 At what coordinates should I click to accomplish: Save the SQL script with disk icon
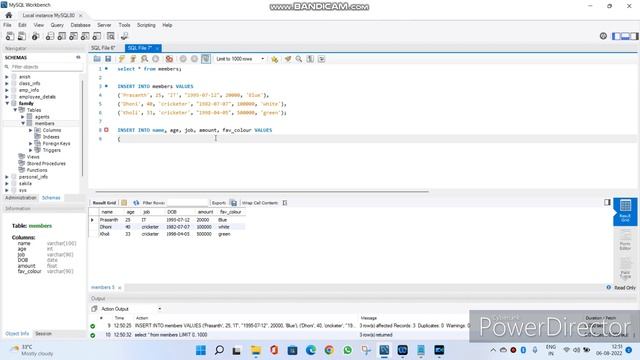[108, 59]
